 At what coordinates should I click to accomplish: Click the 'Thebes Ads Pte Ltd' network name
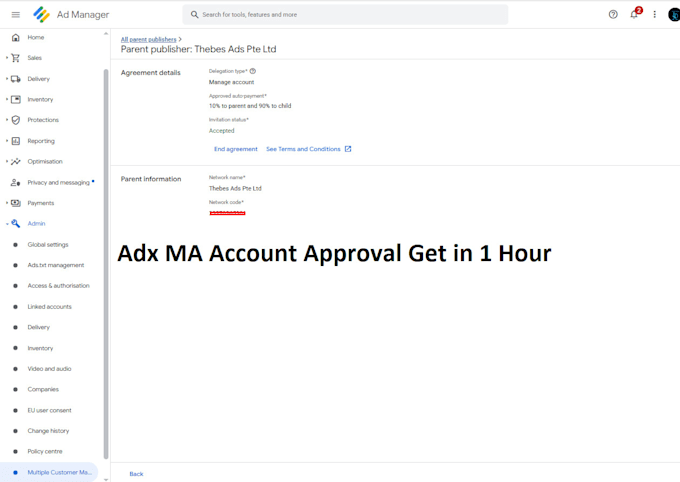pos(235,188)
